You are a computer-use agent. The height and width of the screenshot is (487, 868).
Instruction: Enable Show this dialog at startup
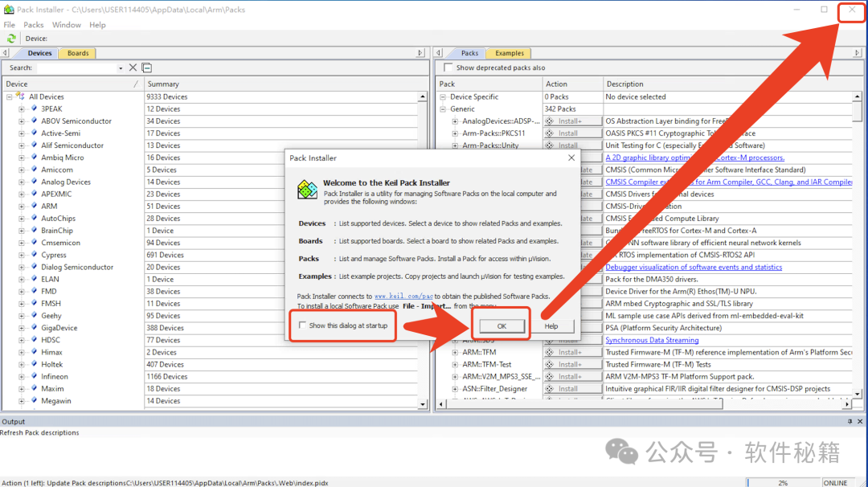[x=301, y=325]
